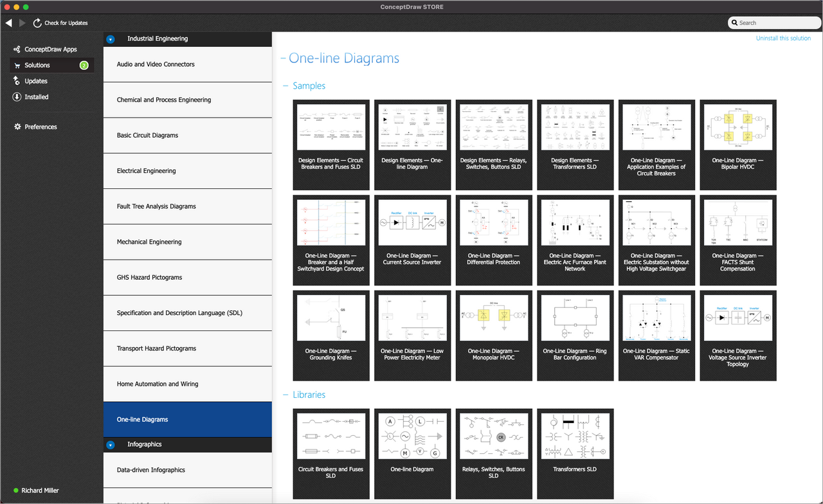The image size is (823, 504).
Task: Open FACTS Shunt Compensation sample
Action: click(738, 240)
